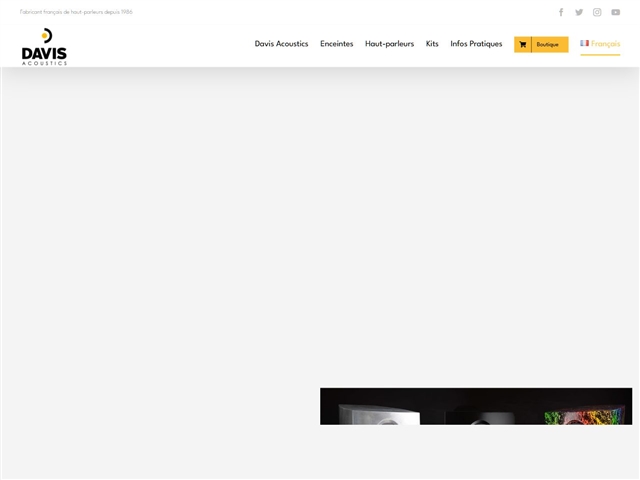Open the YouTube channel icon
Image resolution: width=640 pixels, height=480 pixels.
coord(616,12)
